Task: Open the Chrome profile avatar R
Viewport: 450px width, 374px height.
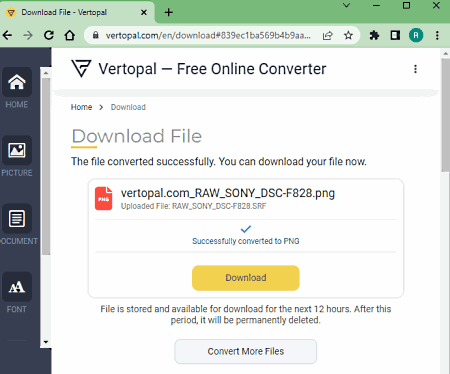Action: pos(416,35)
